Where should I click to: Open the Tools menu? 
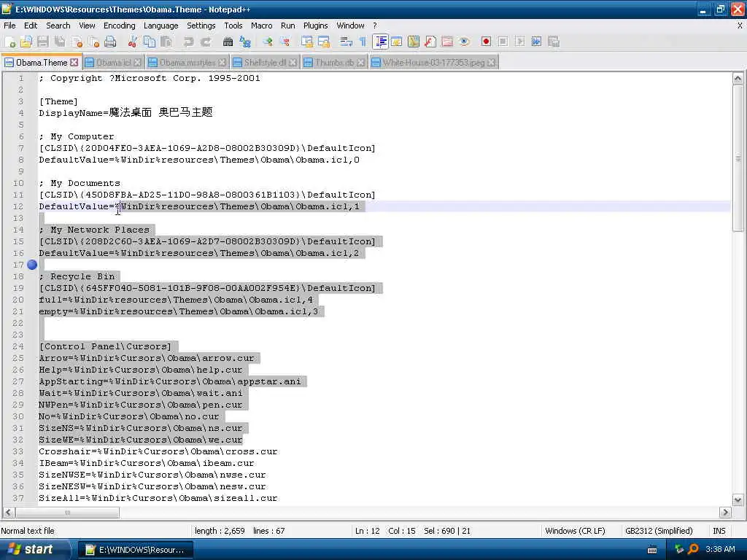[233, 26]
